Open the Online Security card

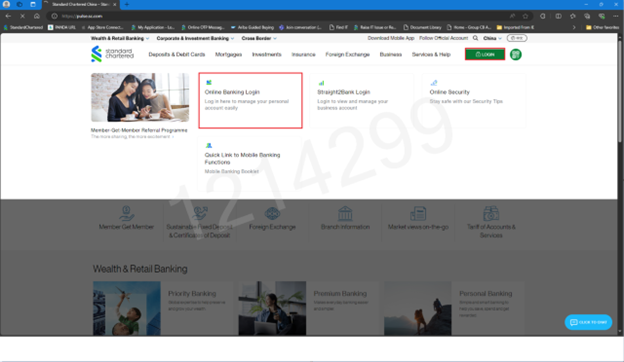coord(474,100)
